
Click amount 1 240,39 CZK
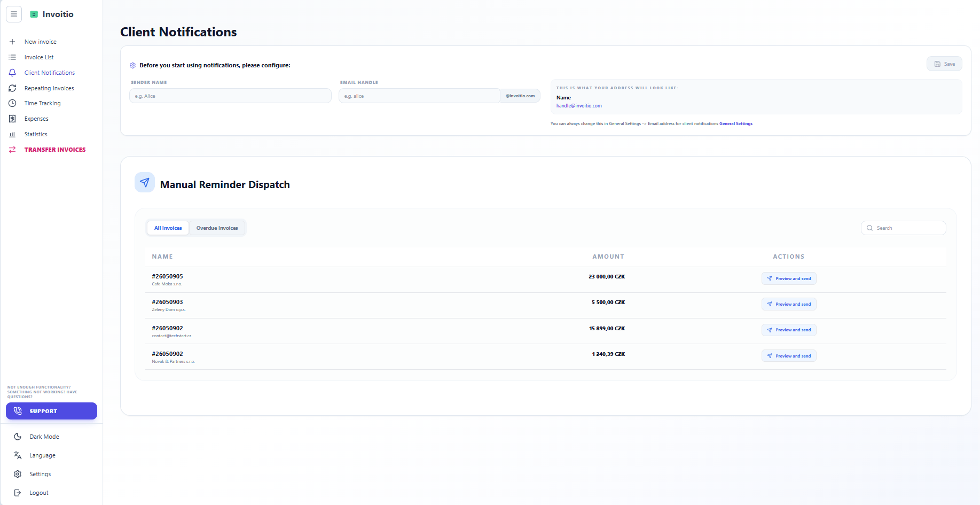[x=608, y=354]
